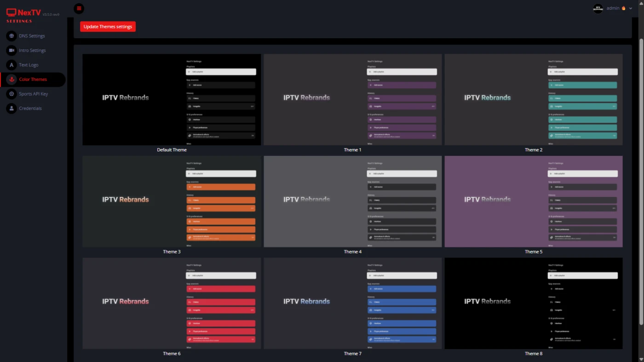The width and height of the screenshot is (644, 362).
Task: Click the "Theme 7" caption
Action: coord(353,354)
